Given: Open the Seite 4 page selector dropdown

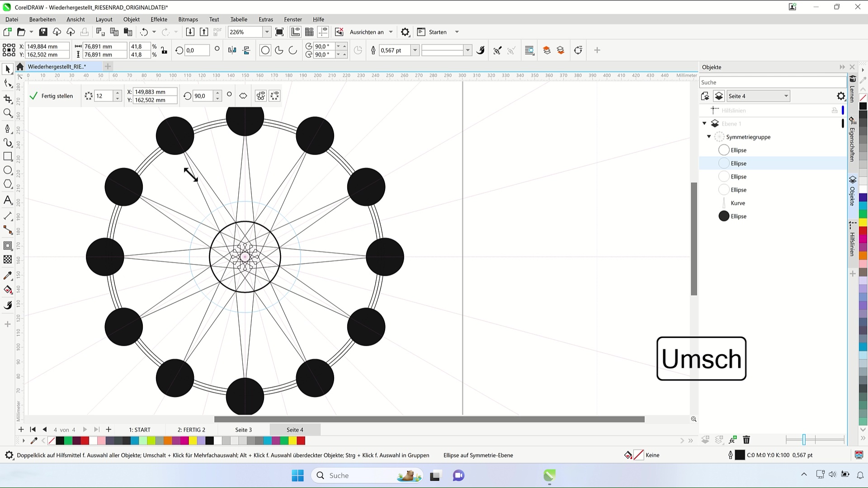Looking at the screenshot, I should point(787,96).
